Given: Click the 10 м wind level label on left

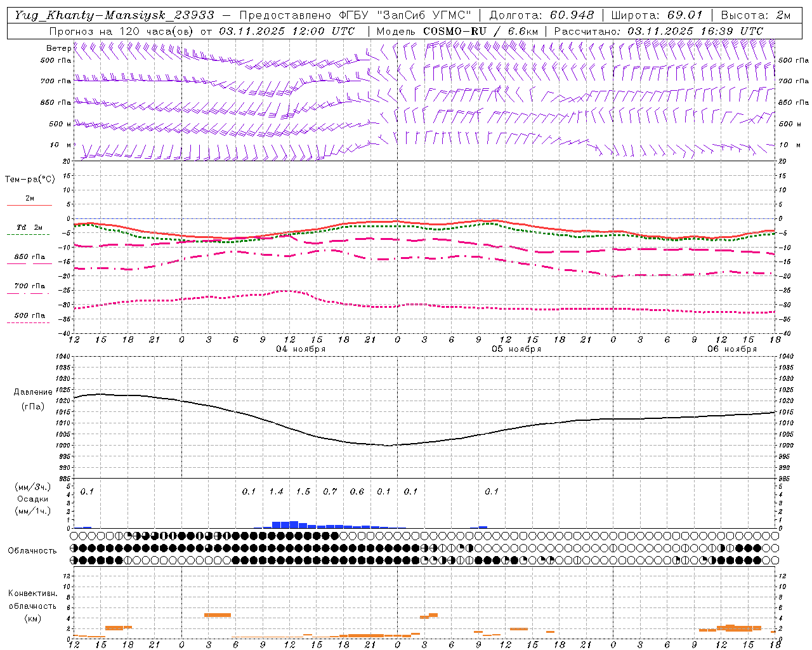Looking at the screenshot, I should (x=60, y=145).
